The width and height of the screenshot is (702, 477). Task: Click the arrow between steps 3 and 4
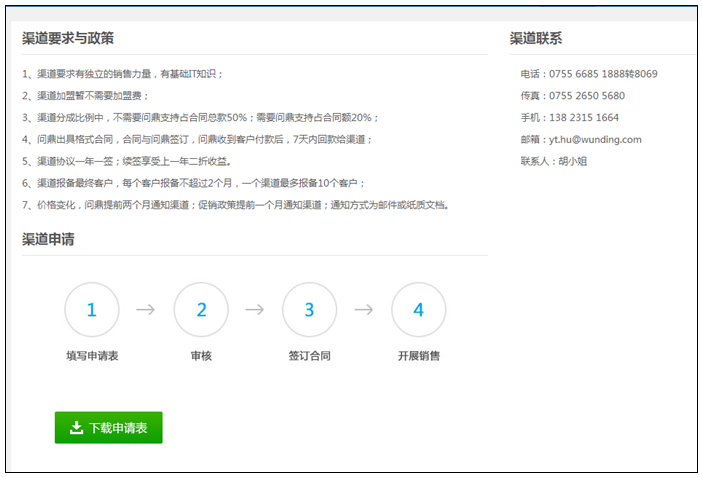coord(364,310)
